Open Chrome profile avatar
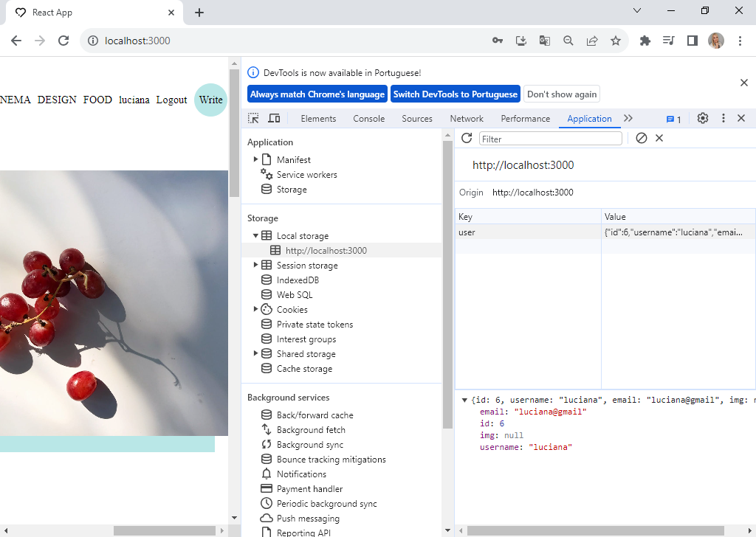This screenshot has height=537, width=756. pos(716,41)
